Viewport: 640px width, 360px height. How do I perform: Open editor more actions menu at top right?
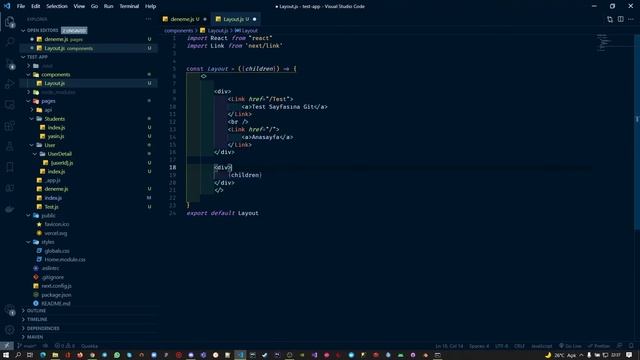tap(631, 19)
